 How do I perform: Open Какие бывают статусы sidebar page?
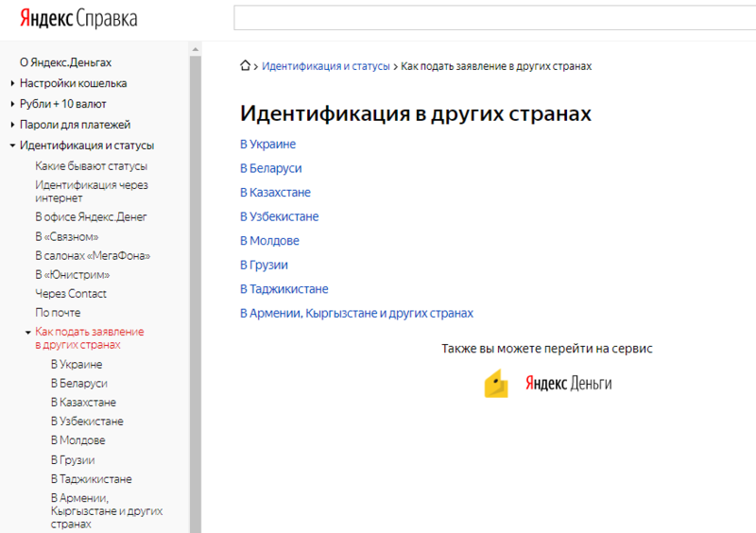[91, 166]
